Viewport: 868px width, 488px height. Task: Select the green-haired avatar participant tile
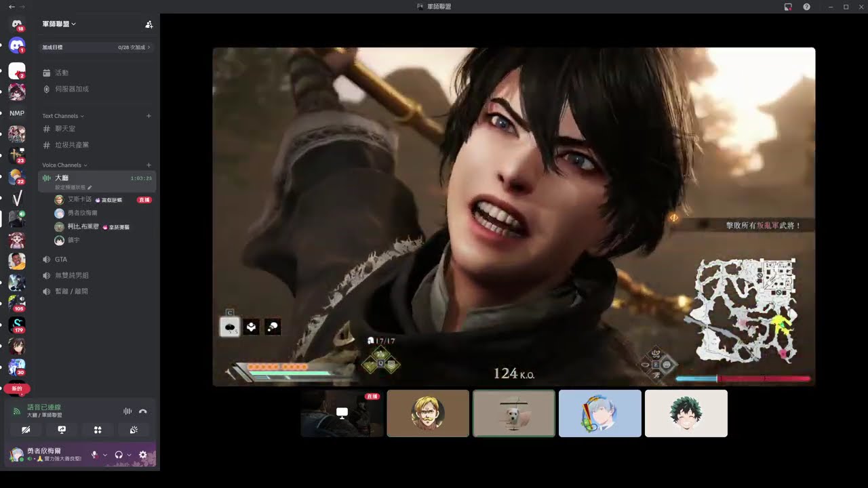pos(686,413)
